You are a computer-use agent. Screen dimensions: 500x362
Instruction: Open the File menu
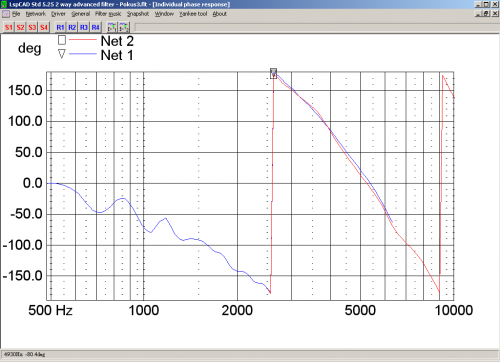(x=16, y=14)
